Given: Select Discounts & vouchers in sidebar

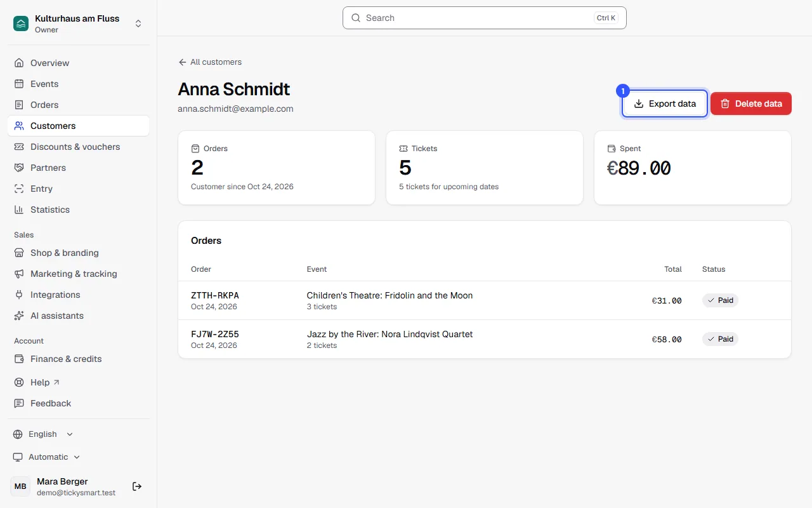Looking at the screenshot, I should (x=79, y=147).
